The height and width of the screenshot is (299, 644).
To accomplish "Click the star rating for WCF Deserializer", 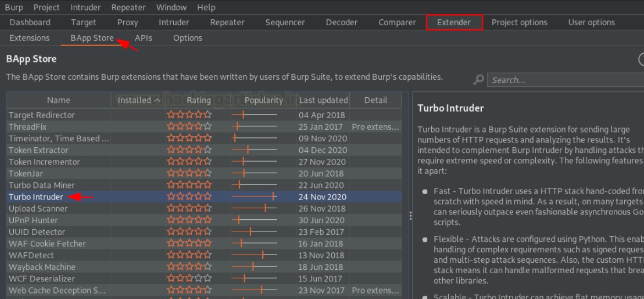I will point(189,279).
